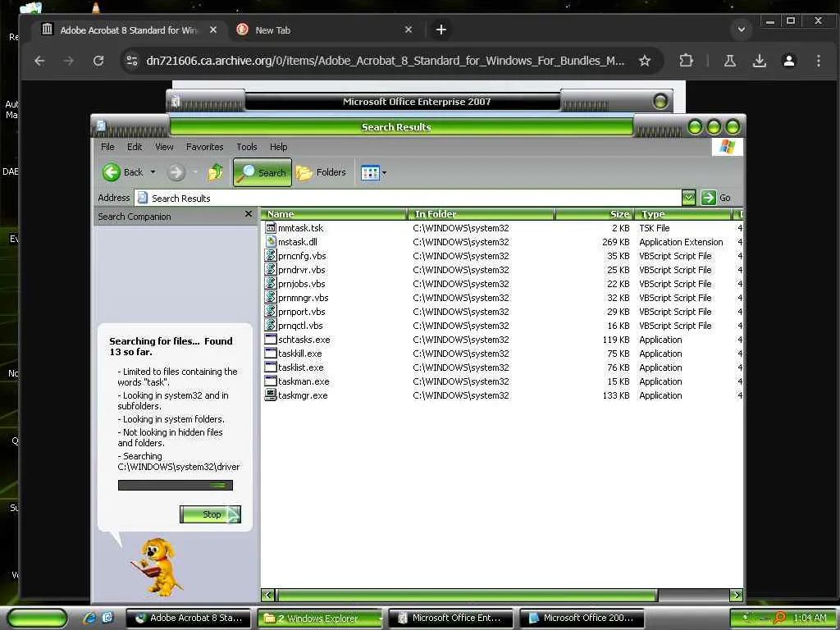Open the browser extensions puzzle icon
This screenshot has height=630, width=840.
(686, 61)
